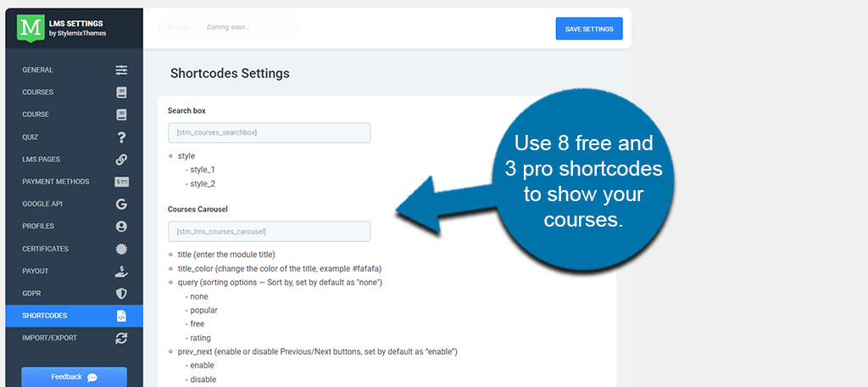Click the Certificates badge icon
Viewport: 868px width, 387px height.
[121, 249]
